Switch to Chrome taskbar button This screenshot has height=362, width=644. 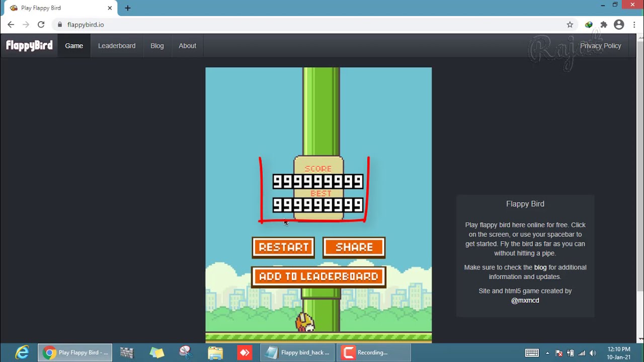coord(75,352)
